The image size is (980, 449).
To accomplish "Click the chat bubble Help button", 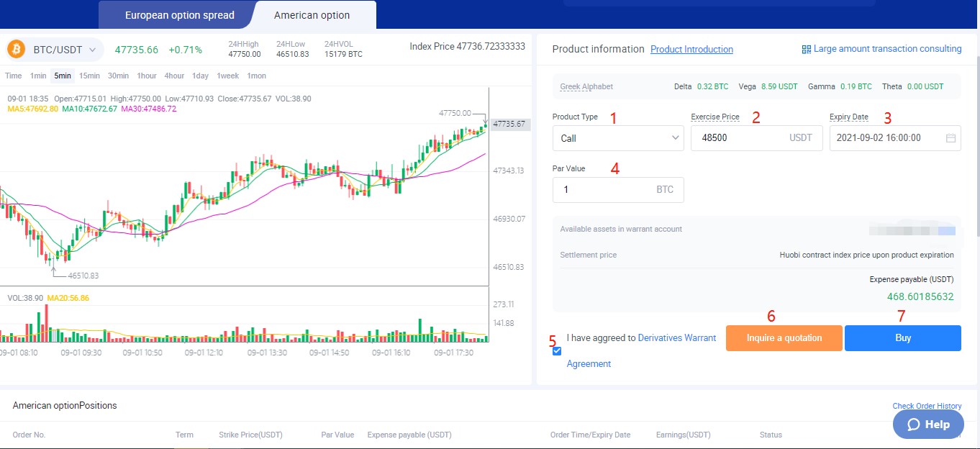I will [928, 425].
